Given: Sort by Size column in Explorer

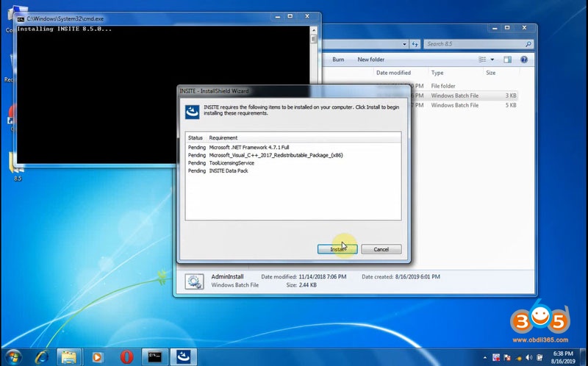Looking at the screenshot, I should tap(490, 73).
